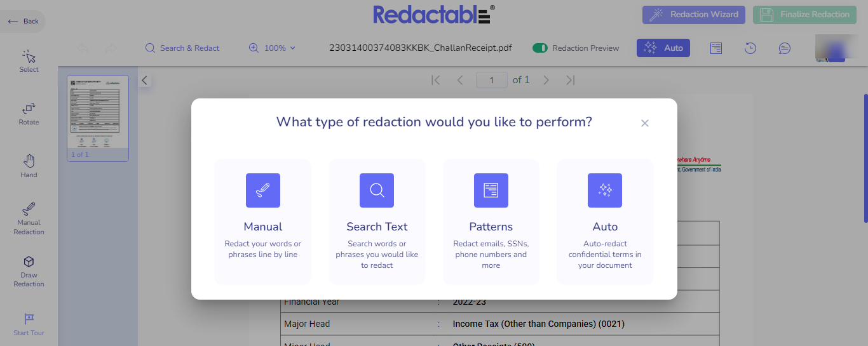Choose the Patterns redaction card
Viewport: 868px width, 346px height.
pyautogui.click(x=491, y=222)
